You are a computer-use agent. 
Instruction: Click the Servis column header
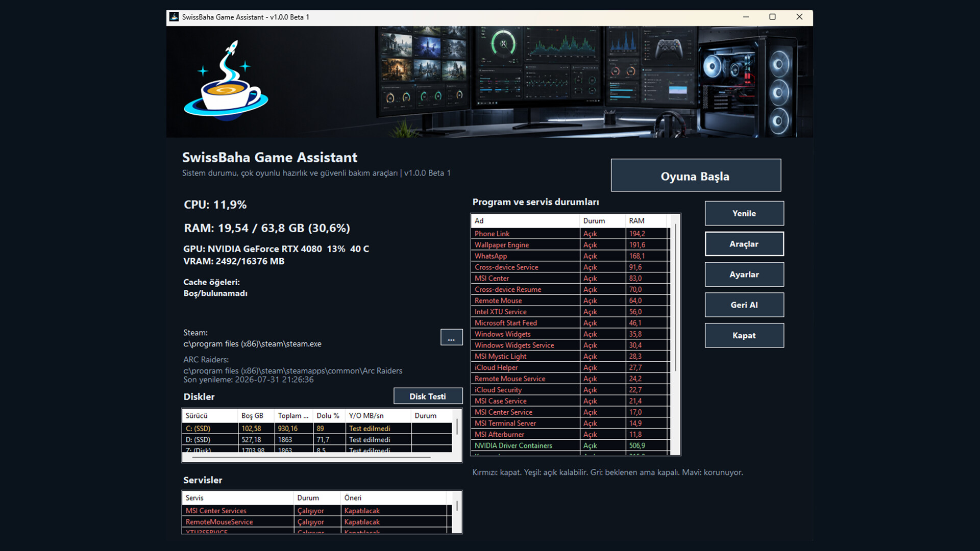[x=238, y=497]
